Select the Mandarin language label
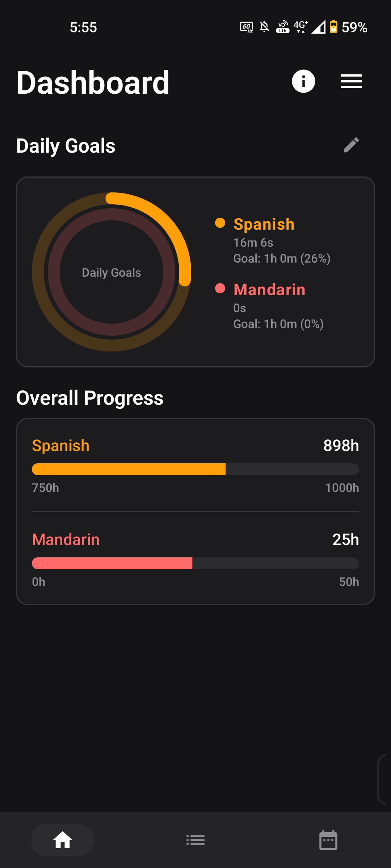Image resolution: width=391 pixels, height=868 pixels. 66,539
